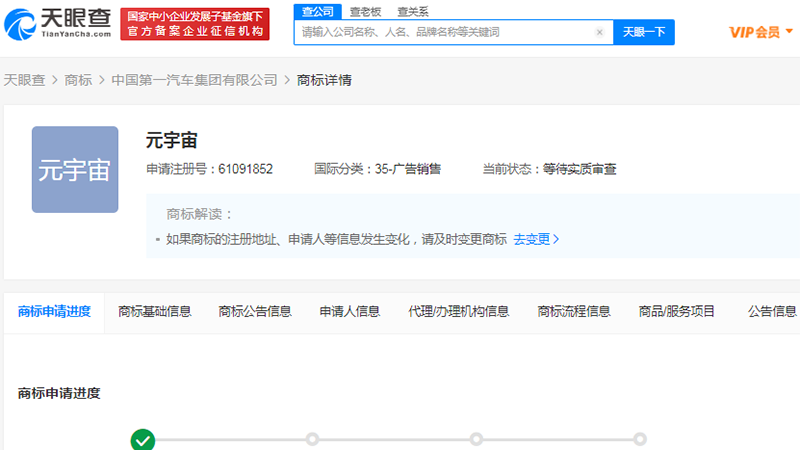Screen dimensions: 800x450
Task: Open the 代理/办理机构信息 tab
Action: click(x=458, y=311)
